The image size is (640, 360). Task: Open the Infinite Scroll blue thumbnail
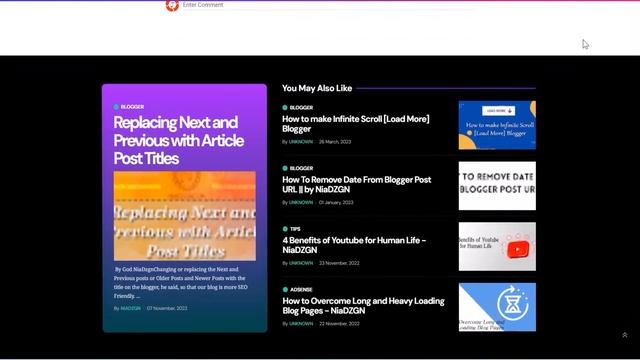(x=497, y=125)
